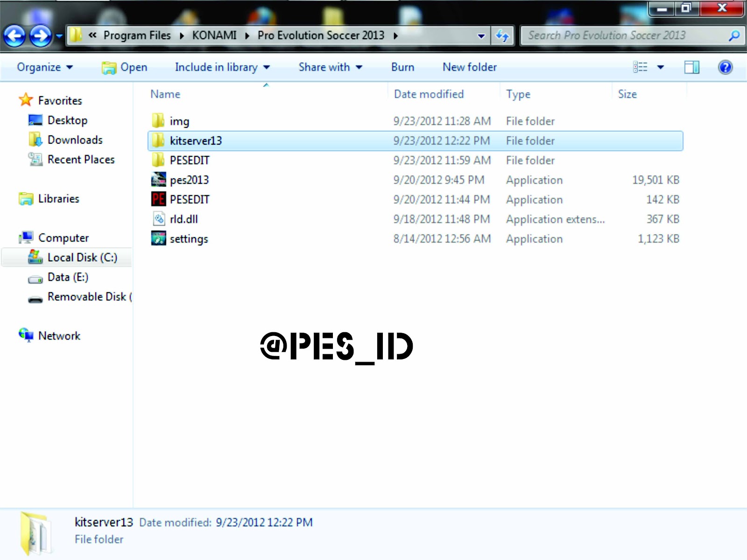This screenshot has height=560, width=747.
Task: Select the red PESEDIT application icon
Action: point(158,199)
